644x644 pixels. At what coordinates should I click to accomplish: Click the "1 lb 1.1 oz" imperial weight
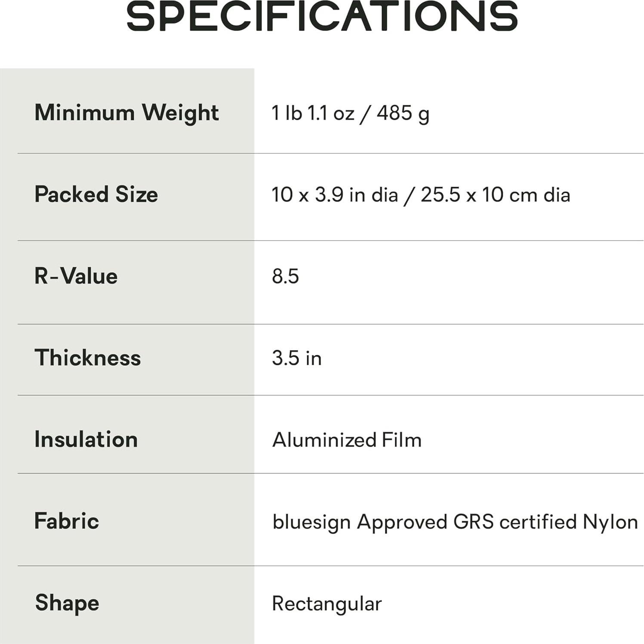click(x=313, y=113)
